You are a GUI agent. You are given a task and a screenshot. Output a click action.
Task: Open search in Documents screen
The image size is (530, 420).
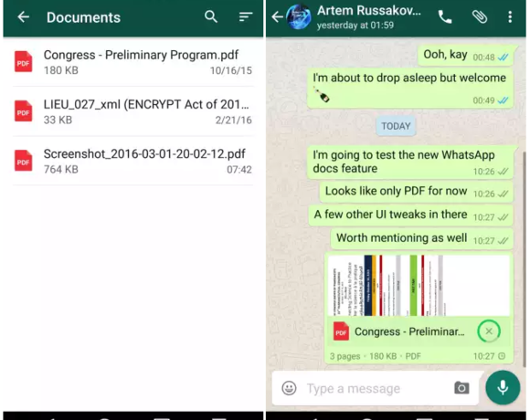click(210, 16)
